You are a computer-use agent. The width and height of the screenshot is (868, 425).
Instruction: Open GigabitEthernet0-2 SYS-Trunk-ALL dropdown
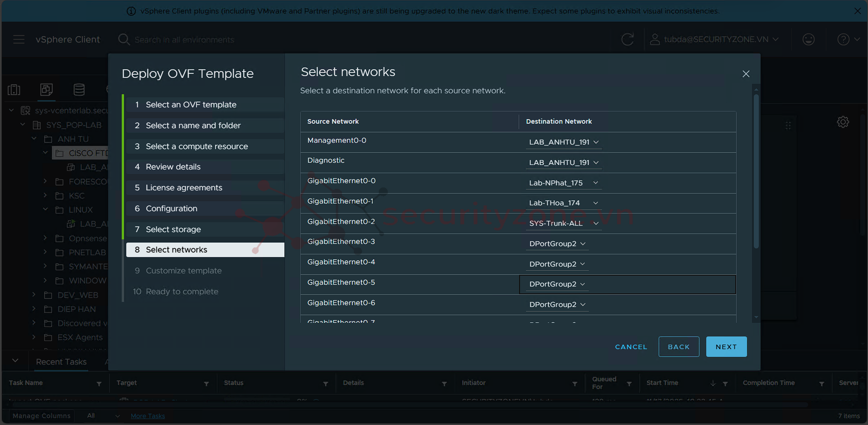point(564,223)
